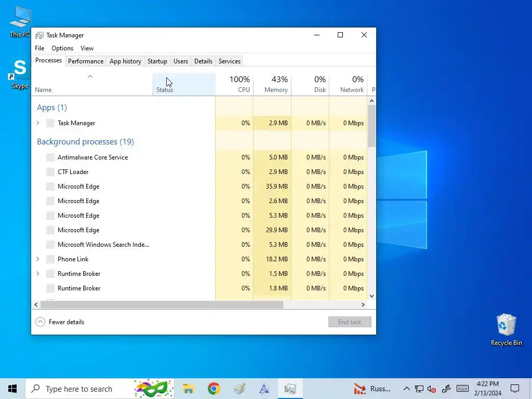532x399 pixels.
Task: Click the Task Manager taskbar button
Action: [x=290, y=389]
